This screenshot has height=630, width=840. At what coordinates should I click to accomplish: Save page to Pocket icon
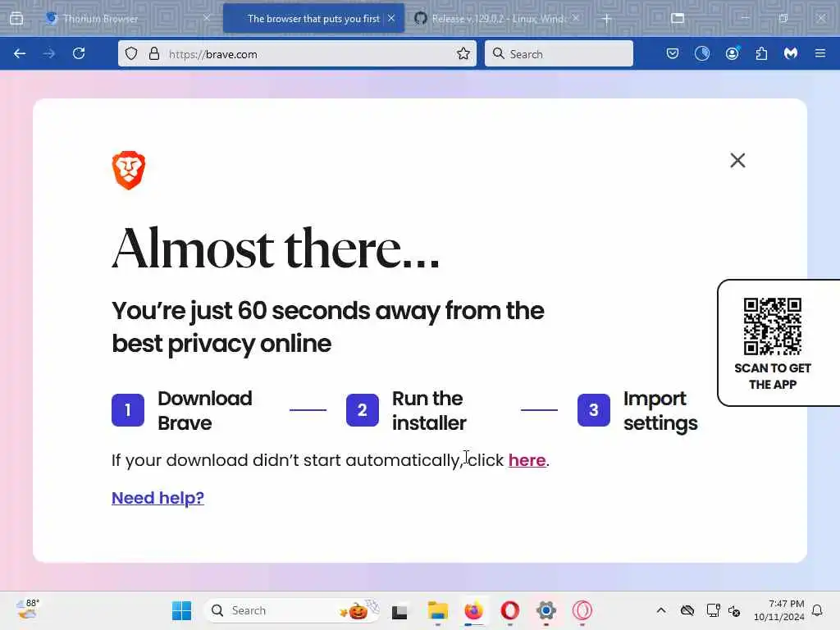pyautogui.click(x=673, y=53)
